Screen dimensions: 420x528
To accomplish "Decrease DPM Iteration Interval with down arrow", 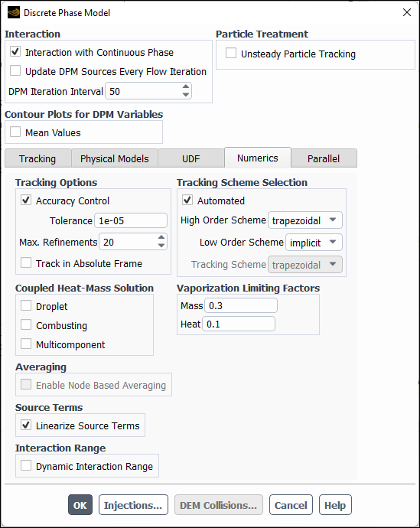I will (185, 95).
